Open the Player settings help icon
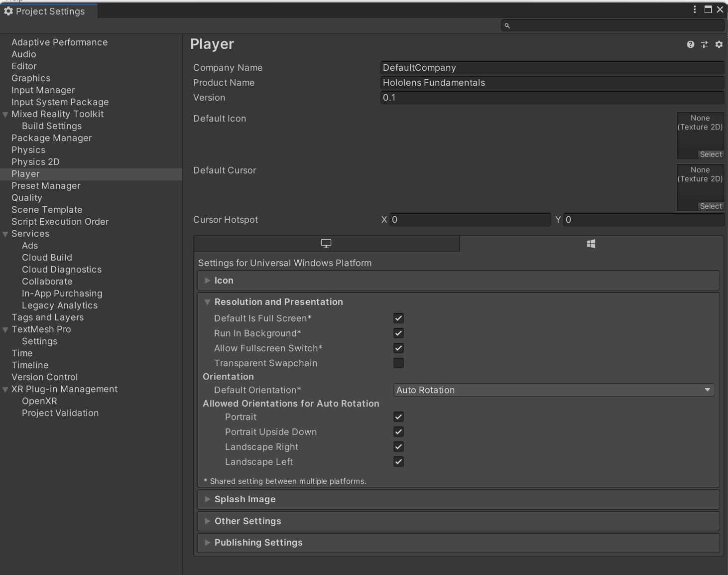Viewport: 728px width, 575px height. pos(690,44)
